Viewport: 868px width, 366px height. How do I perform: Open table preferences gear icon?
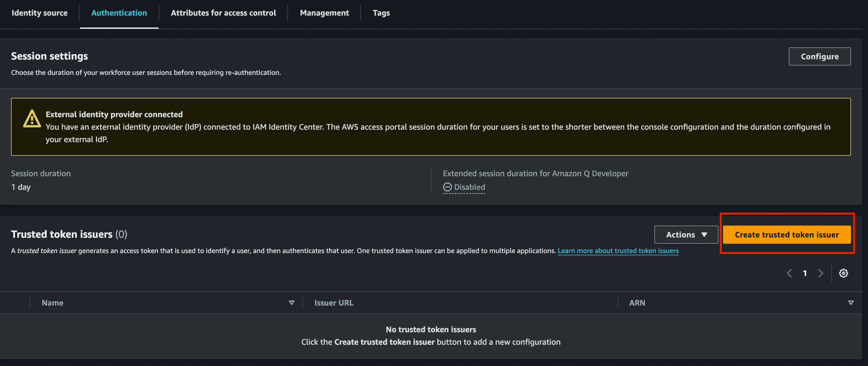tap(843, 273)
